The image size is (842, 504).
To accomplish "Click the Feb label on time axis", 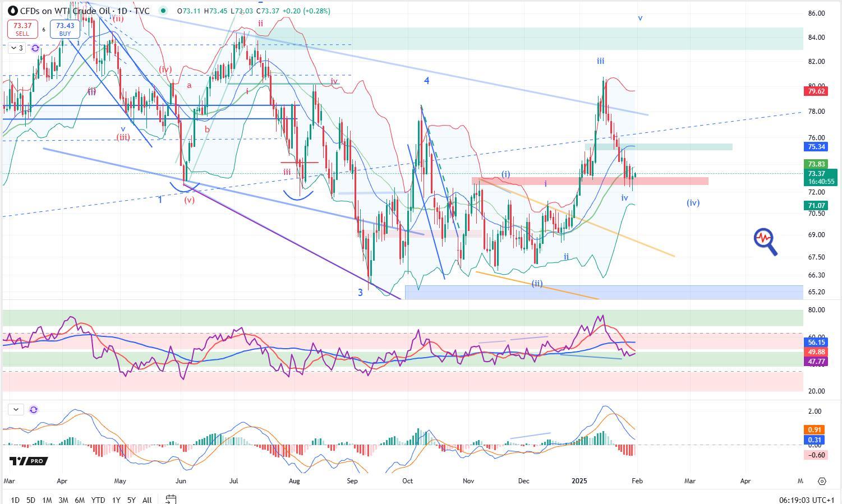I will (x=637, y=481).
